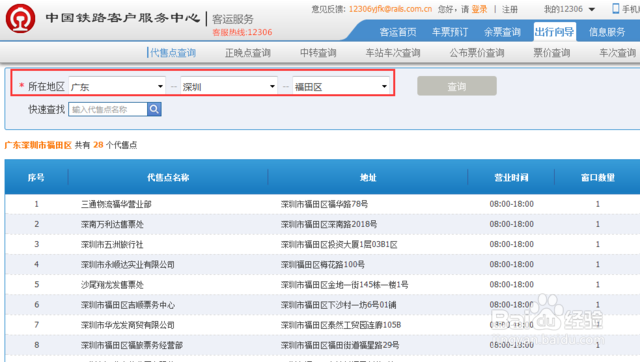Select the 车站车次查询 submenu item
The height and width of the screenshot is (362, 640).
393,53
